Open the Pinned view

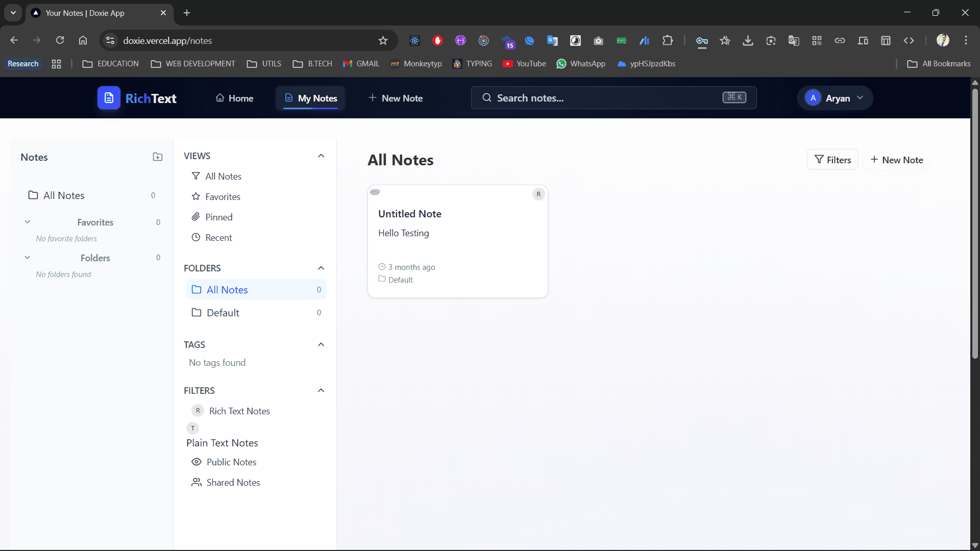click(218, 217)
